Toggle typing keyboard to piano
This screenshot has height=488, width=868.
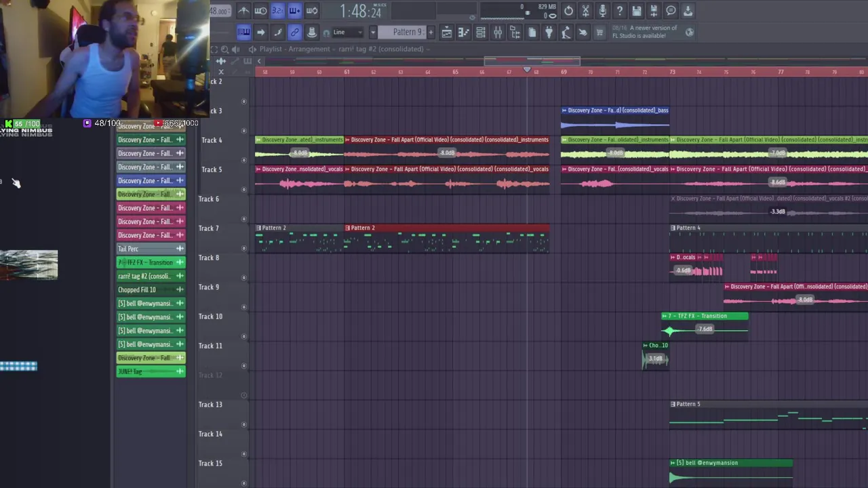(x=243, y=33)
